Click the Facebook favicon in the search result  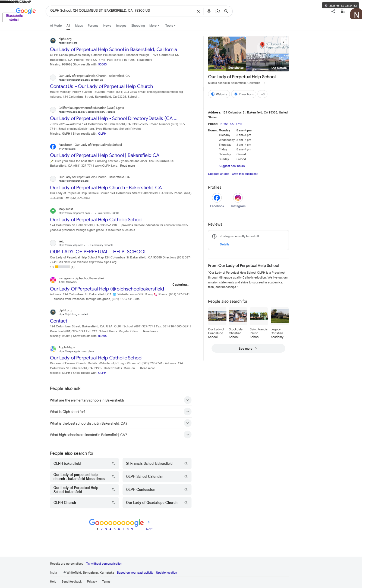coord(53,147)
